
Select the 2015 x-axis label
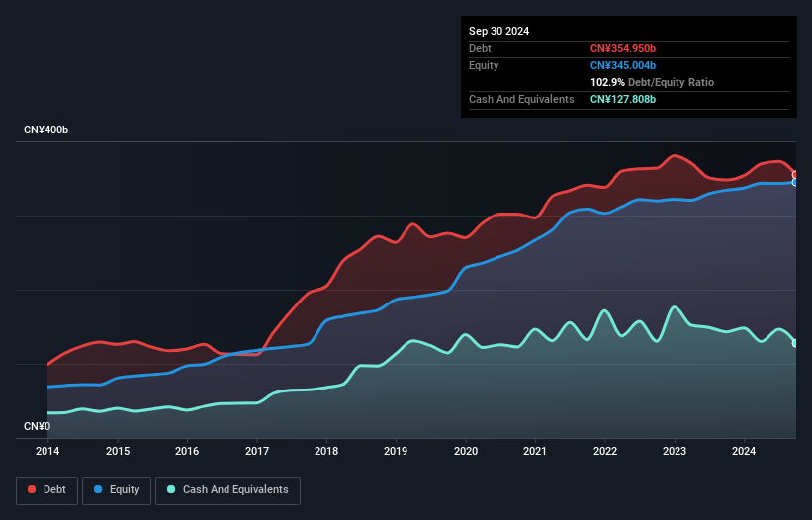118,451
